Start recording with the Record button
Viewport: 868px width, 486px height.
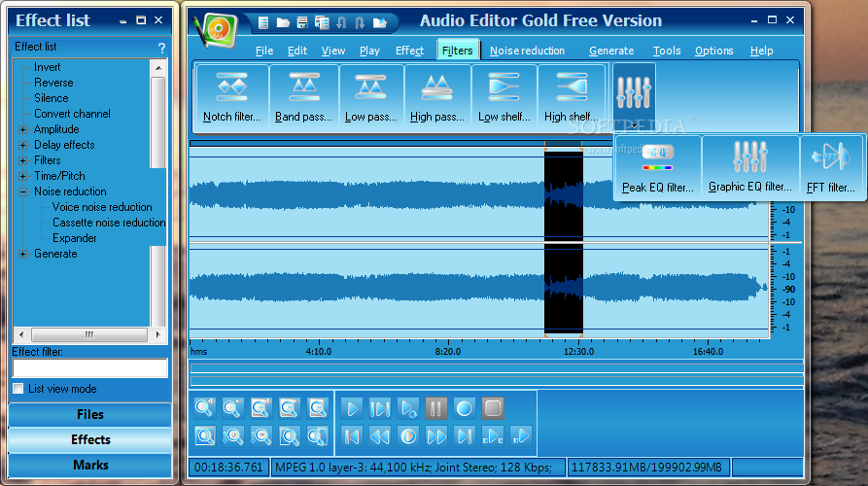(x=464, y=408)
